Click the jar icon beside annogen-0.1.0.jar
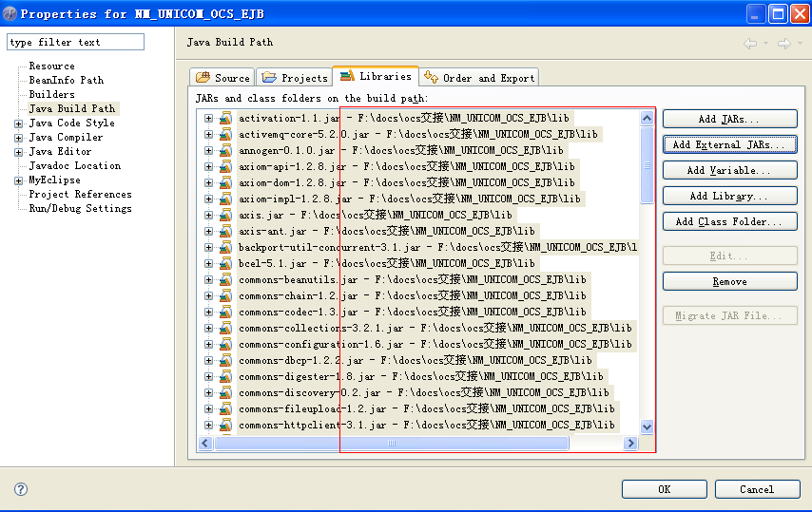 [x=225, y=150]
